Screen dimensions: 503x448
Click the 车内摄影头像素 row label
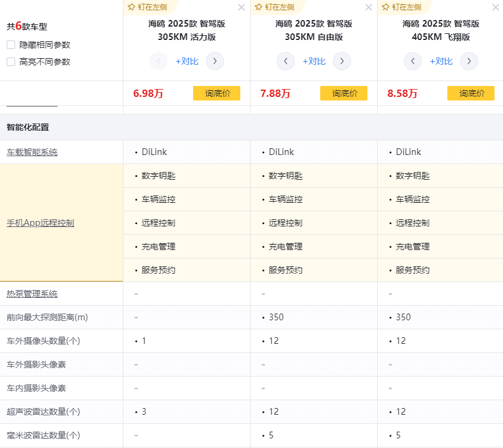coord(36,388)
